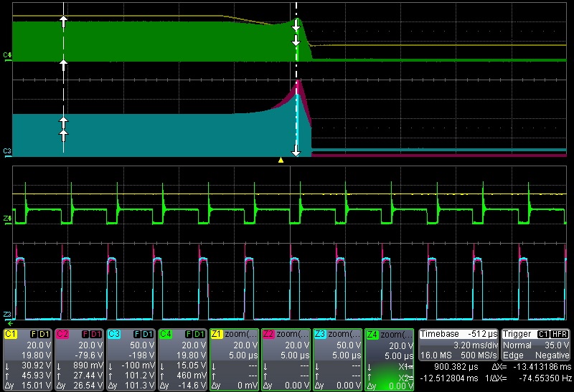This screenshot has width=574, height=392.
Task: Click the C3 offset value -198 V
Action: click(143, 355)
